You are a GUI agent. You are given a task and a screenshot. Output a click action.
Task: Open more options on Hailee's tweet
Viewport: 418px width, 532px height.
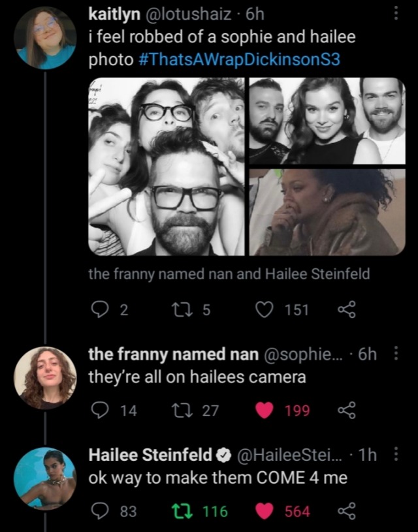click(393, 455)
